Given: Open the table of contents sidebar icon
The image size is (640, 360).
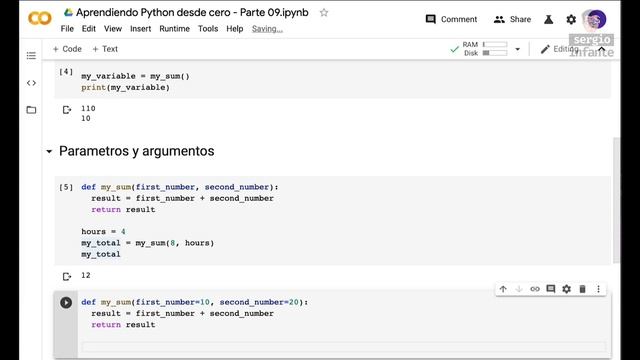Looking at the screenshot, I should pos(31,56).
